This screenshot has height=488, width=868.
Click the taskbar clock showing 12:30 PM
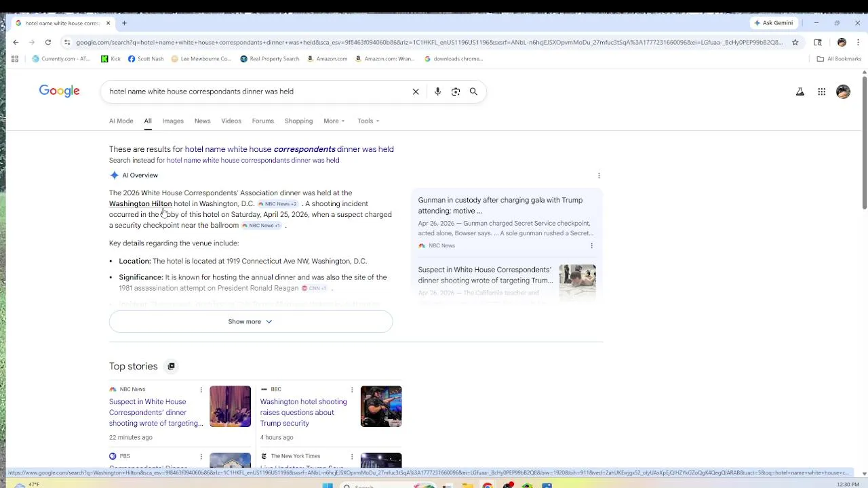[x=848, y=485]
